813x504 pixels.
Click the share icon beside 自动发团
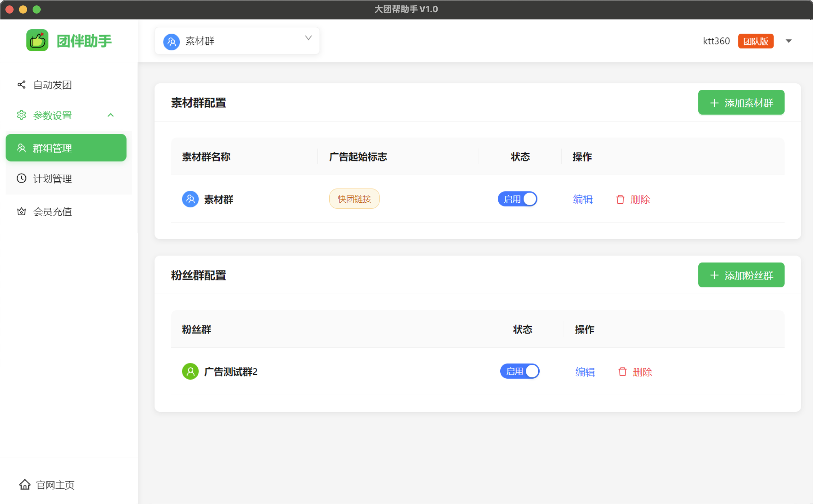[x=21, y=84]
